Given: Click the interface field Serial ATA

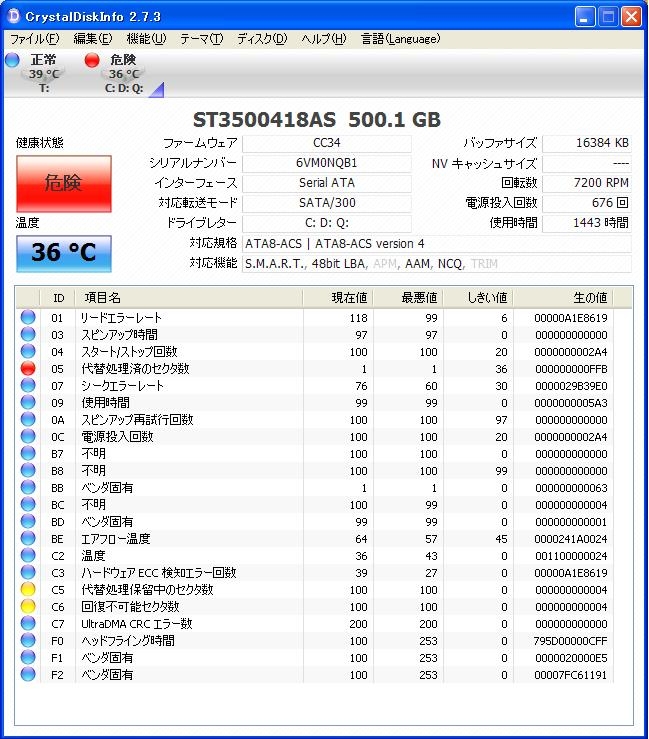Looking at the screenshot, I should (327, 183).
